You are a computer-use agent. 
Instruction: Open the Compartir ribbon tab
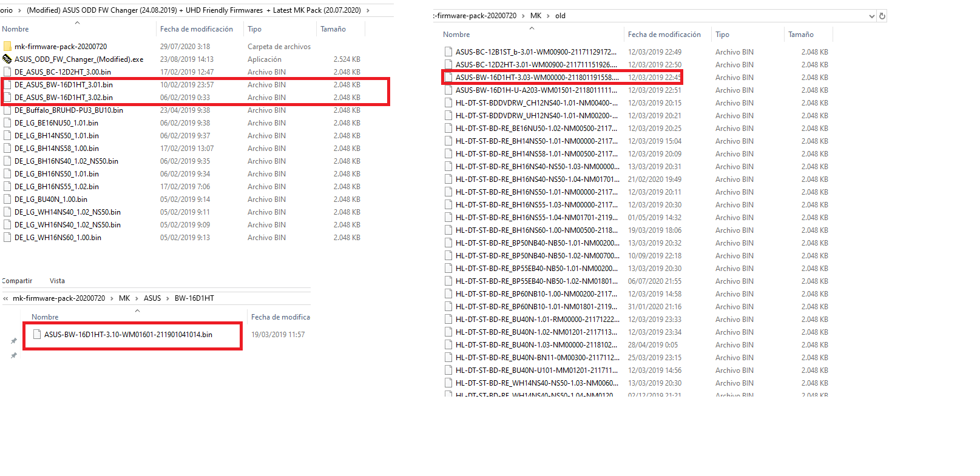[17, 281]
